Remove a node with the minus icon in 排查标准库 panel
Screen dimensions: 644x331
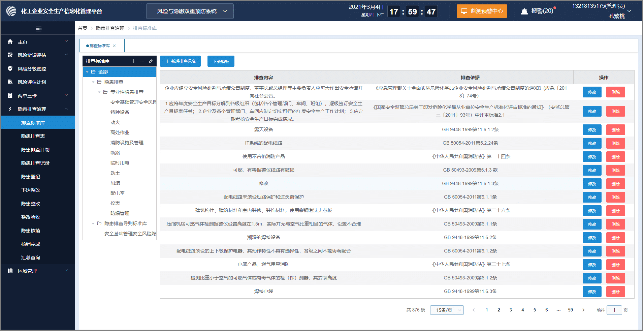pos(142,61)
